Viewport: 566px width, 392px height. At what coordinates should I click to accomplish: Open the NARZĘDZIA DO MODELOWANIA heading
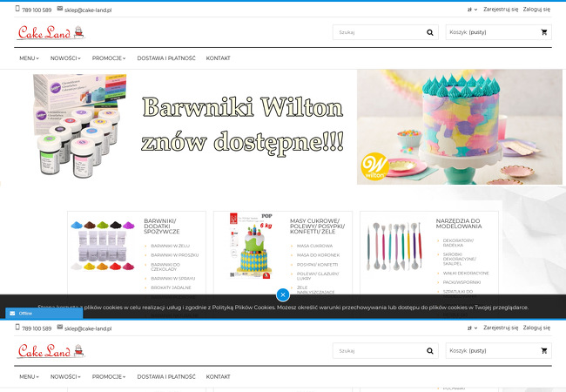click(458, 223)
